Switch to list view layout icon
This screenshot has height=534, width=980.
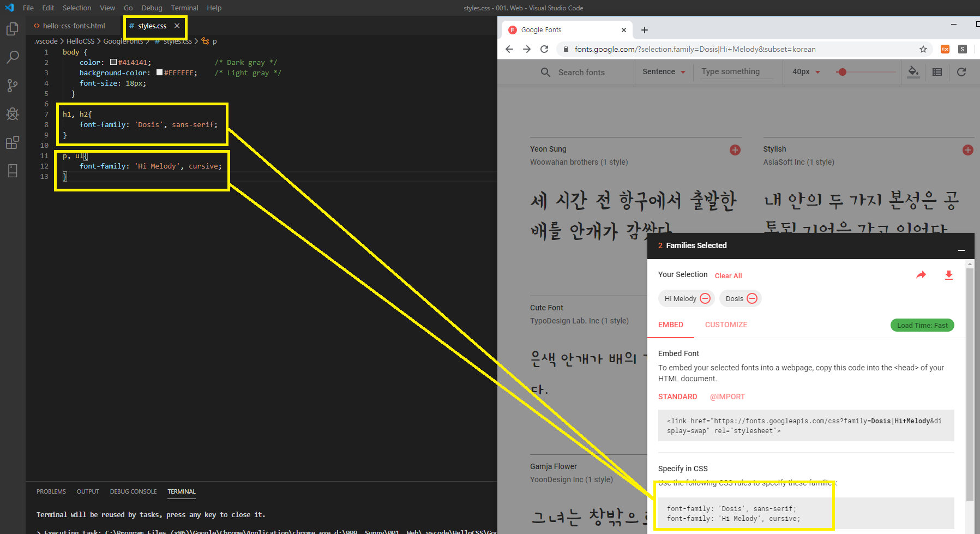(x=937, y=72)
